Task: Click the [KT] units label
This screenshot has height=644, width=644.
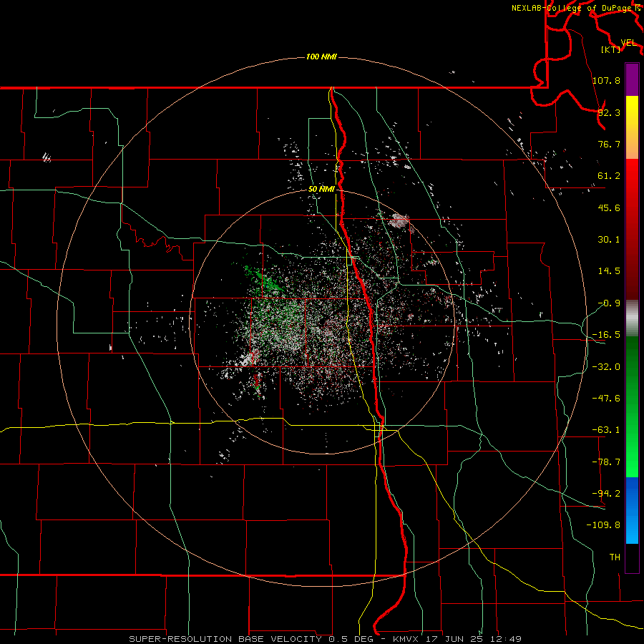Action: tap(611, 49)
